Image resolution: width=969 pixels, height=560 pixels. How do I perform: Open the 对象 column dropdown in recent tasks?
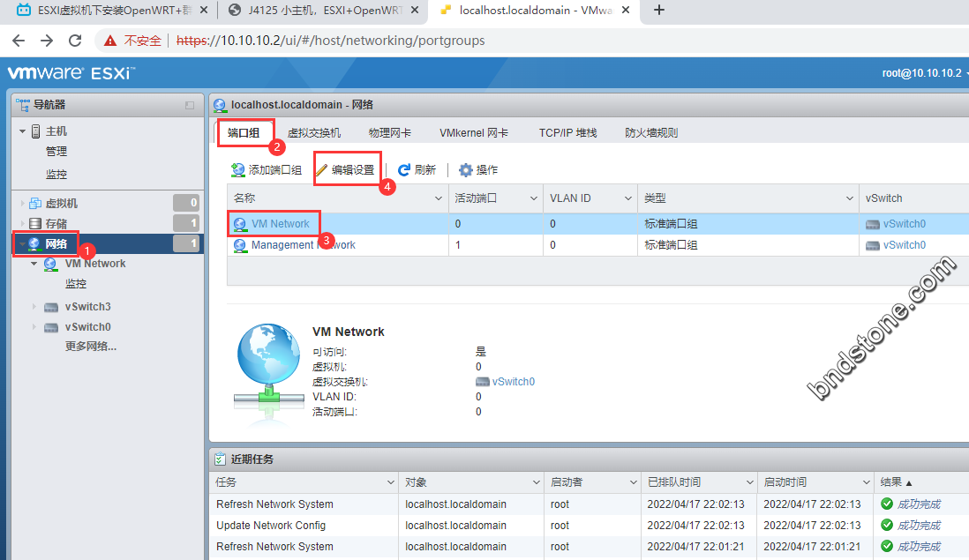536,482
